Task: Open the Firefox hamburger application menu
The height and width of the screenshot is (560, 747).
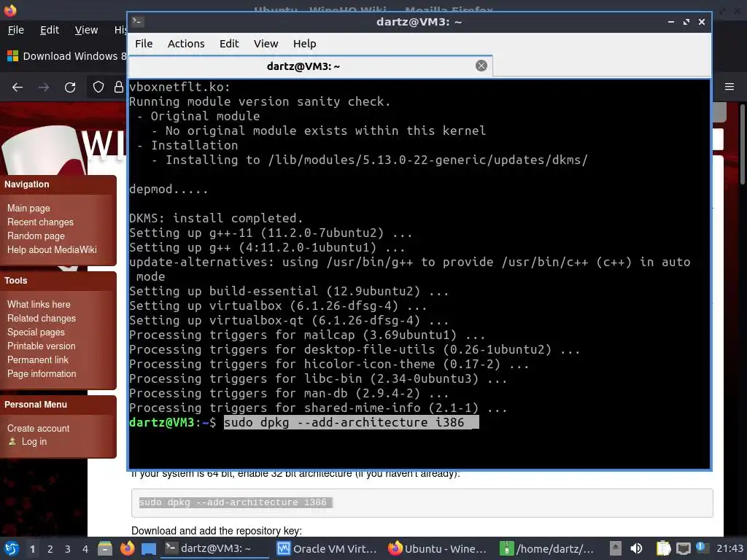Action: tap(729, 87)
